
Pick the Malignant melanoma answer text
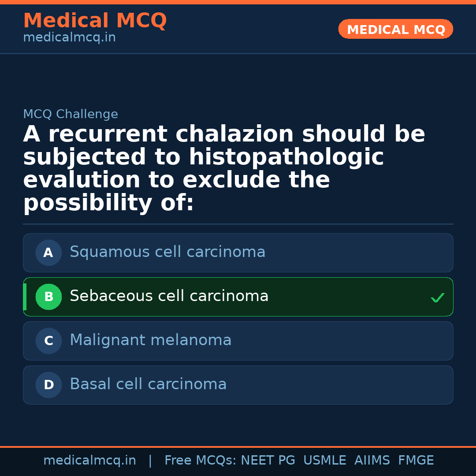(150, 340)
